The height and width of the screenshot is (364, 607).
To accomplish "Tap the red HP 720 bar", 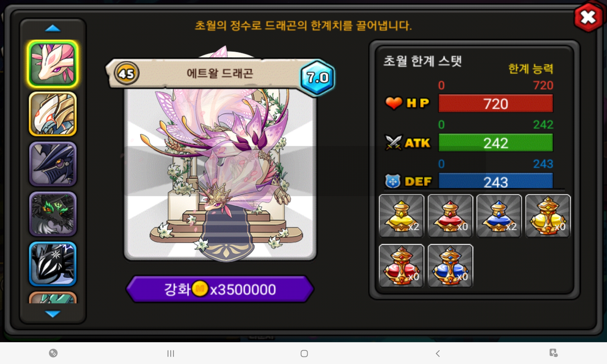I will [x=496, y=103].
